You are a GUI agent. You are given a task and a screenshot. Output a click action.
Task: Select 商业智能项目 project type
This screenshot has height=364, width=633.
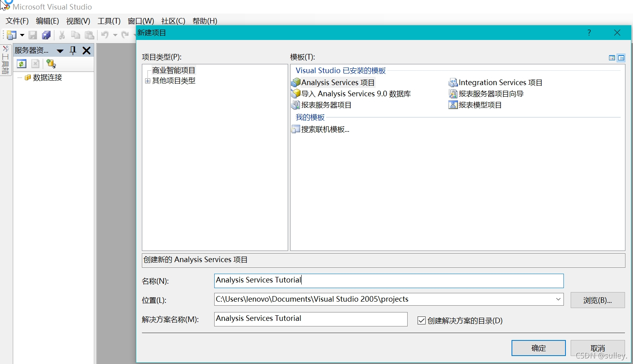click(174, 70)
